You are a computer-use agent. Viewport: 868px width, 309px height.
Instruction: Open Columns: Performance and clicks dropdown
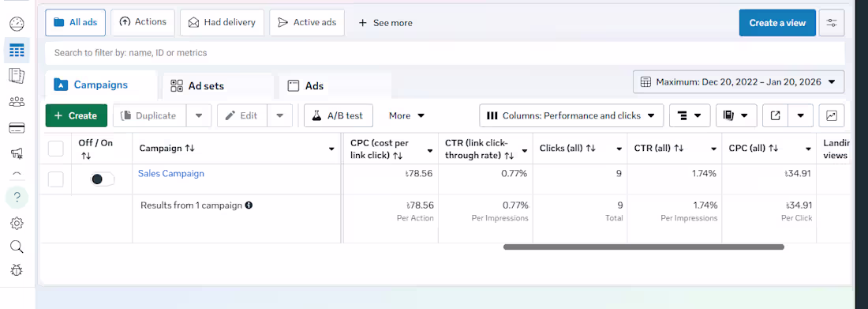571,115
